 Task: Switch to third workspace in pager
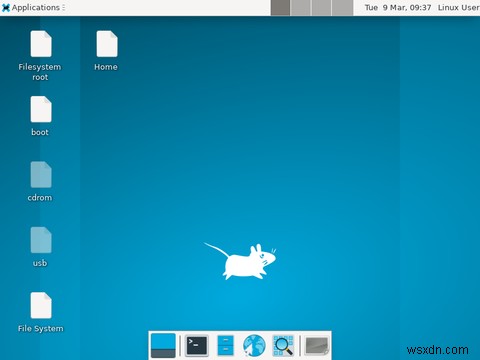click(322, 8)
